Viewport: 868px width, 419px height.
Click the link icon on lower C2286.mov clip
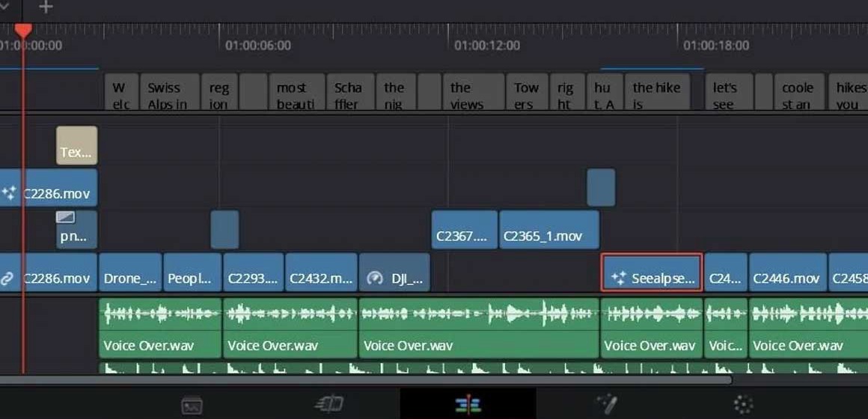(x=7, y=278)
